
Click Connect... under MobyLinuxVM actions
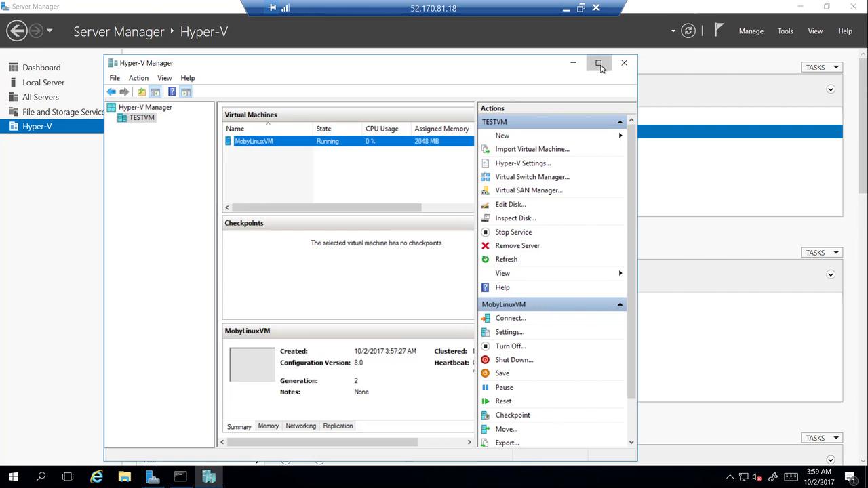510,318
